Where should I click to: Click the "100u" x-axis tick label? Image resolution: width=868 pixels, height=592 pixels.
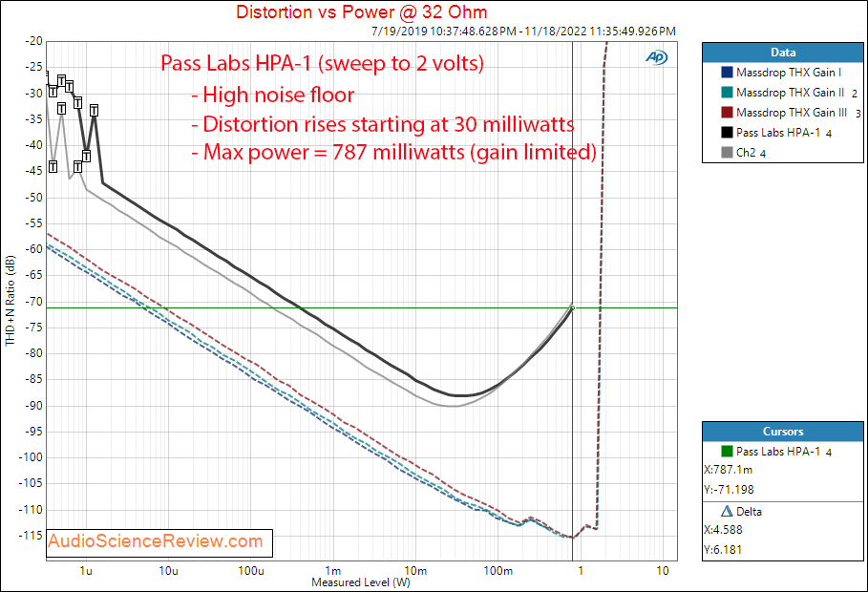[251, 570]
